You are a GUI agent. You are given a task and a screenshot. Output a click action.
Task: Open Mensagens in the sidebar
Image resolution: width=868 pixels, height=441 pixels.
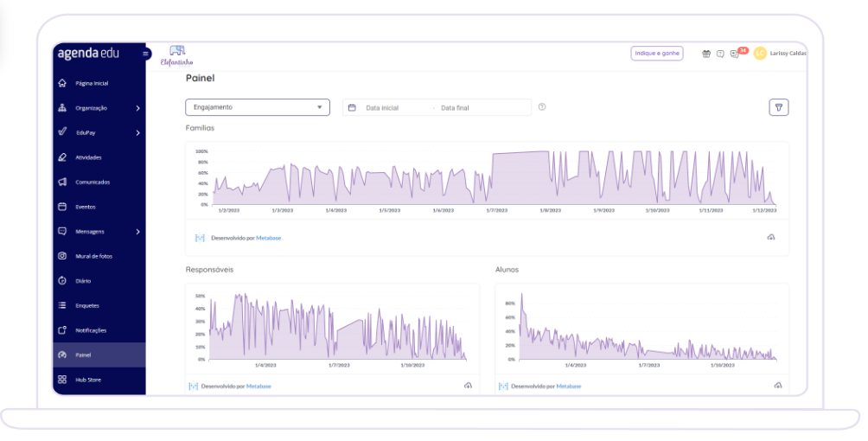(99, 232)
